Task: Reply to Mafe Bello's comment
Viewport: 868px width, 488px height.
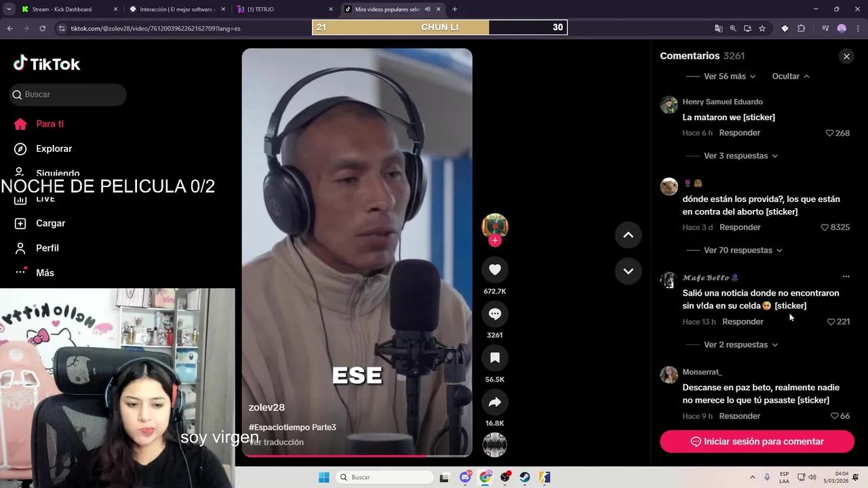Action: 743,322
